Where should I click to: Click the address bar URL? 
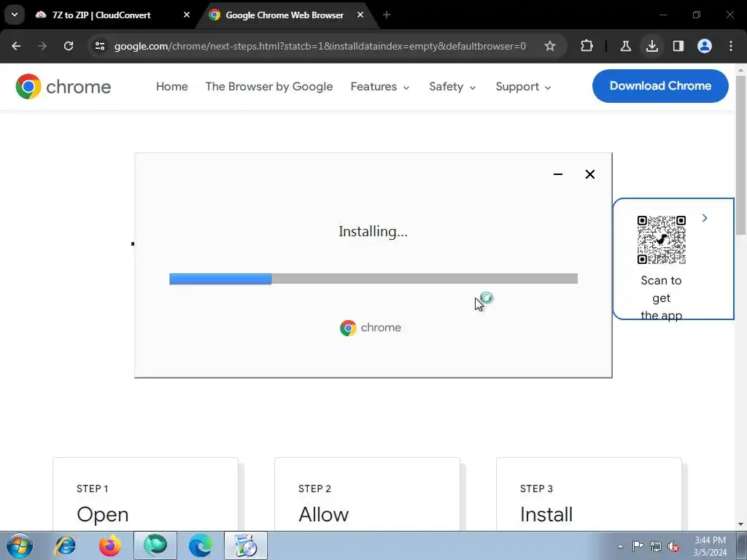pyautogui.click(x=320, y=46)
